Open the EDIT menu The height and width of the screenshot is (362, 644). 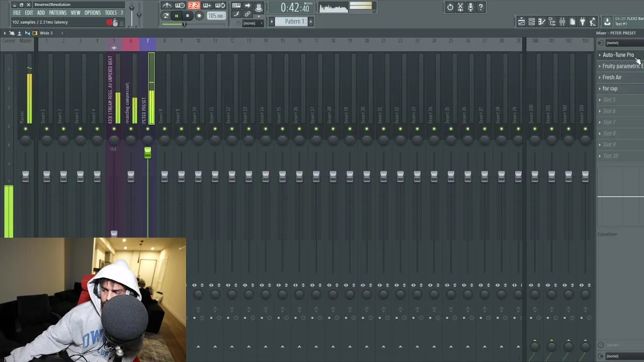click(29, 13)
